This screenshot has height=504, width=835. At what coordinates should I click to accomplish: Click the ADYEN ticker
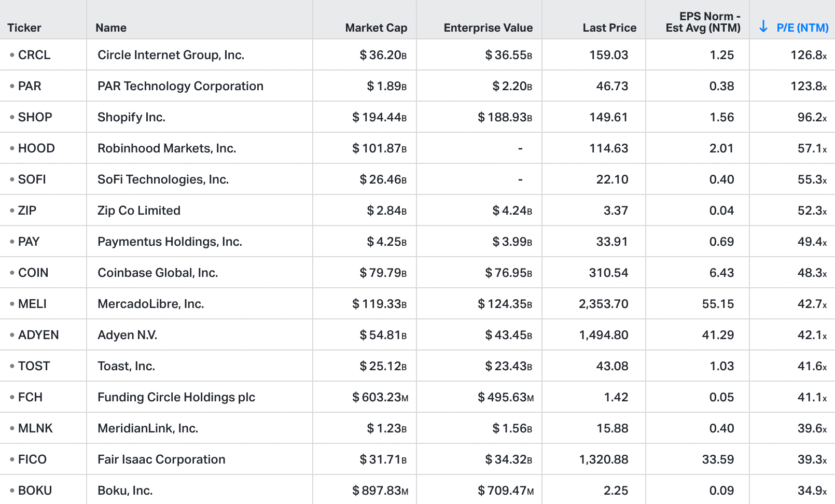(x=38, y=335)
